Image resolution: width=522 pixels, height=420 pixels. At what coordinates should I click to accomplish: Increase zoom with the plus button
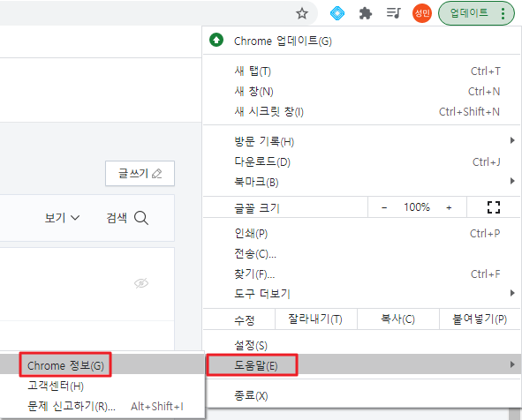click(x=449, y=207)
